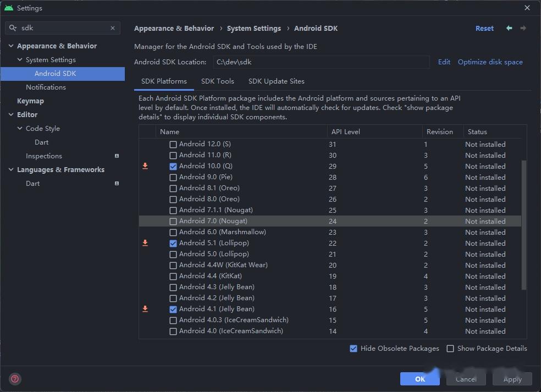Click download icon beside Android 5.1 (Lollipop)

pyautogui.click(x=145, y=243)
